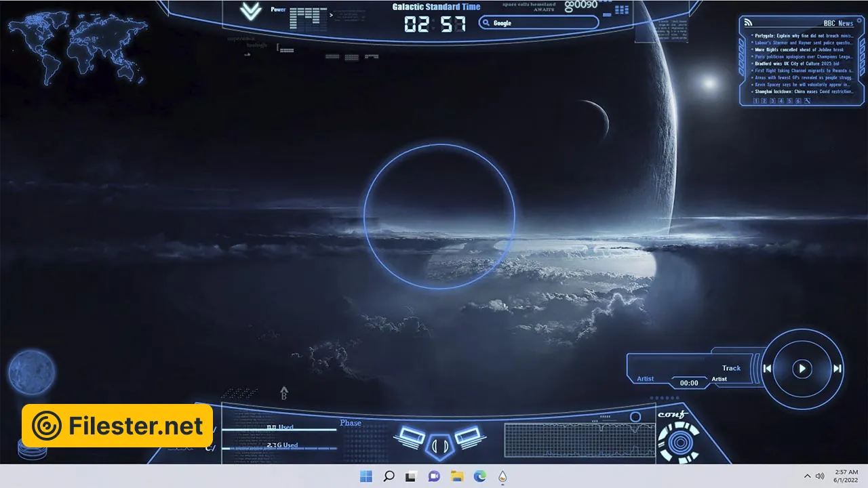Open the Windows Start menu
The image size is (868, 488).
pos(366,476)
